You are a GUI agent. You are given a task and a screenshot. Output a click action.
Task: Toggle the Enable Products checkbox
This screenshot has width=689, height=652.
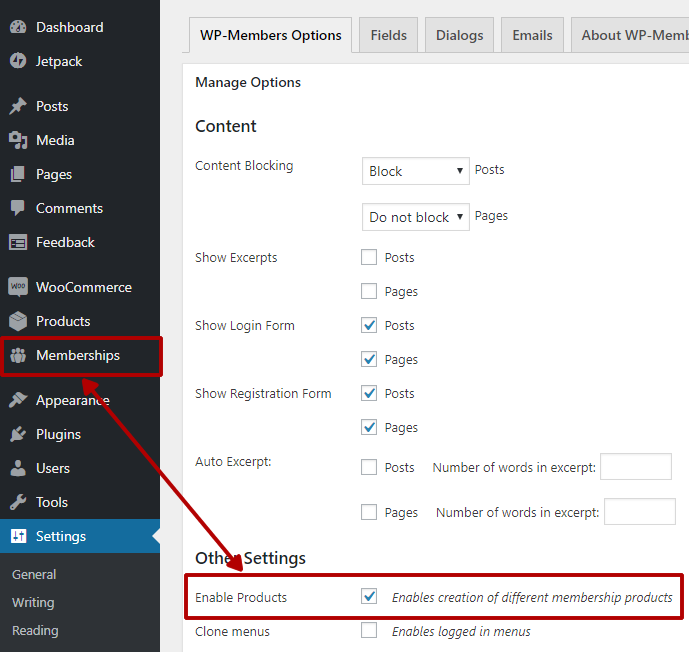point(369,597)
